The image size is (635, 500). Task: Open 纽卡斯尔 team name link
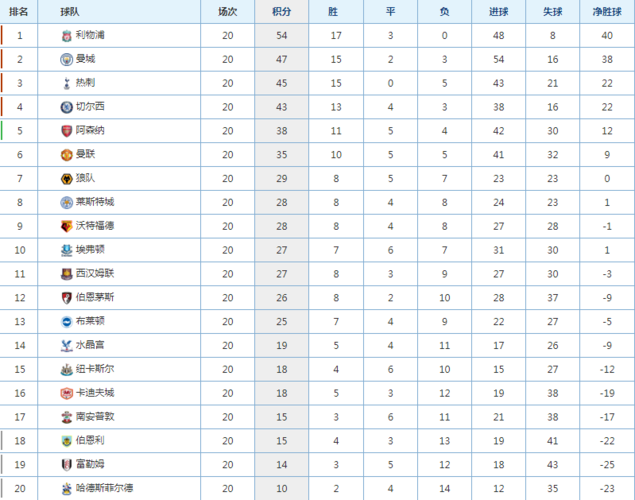pyautogui.click(x=95, y=369)
